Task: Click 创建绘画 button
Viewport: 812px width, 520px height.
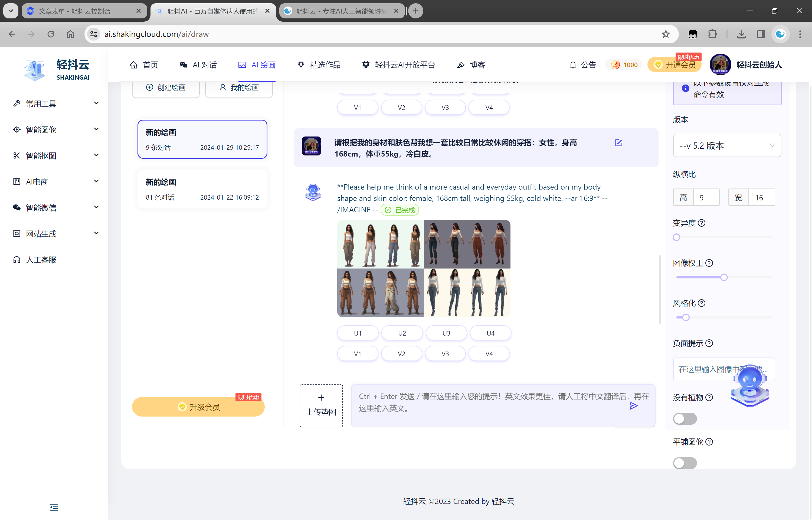Action: [x=166, y=87]
